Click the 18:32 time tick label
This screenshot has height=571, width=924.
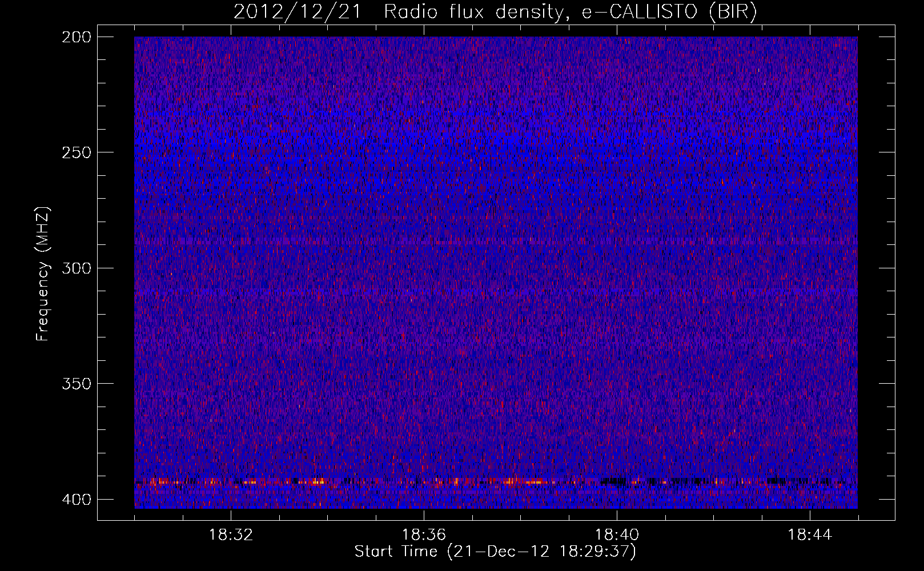tap(231, 535)
